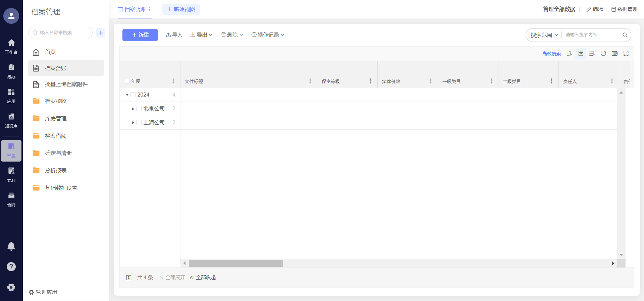This screenshot has height=301, width=644.
Task: Check the 北京公司 checkbox
Action: [x=139, y=109]
